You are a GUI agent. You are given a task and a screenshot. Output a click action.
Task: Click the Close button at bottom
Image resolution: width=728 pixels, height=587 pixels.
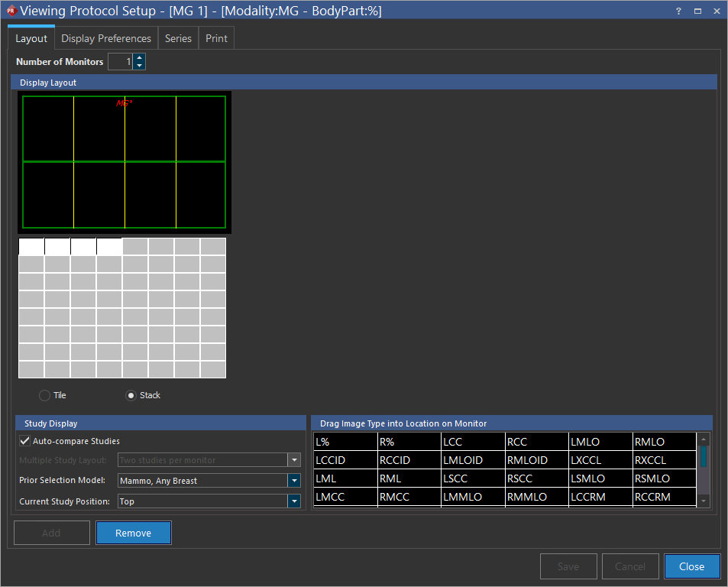click(x=691, y=566)
